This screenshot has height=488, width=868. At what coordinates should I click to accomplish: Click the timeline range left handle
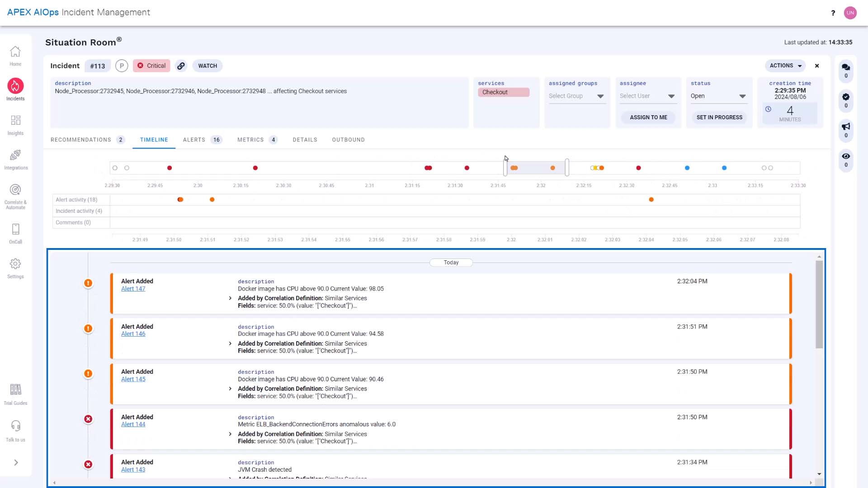505,168
